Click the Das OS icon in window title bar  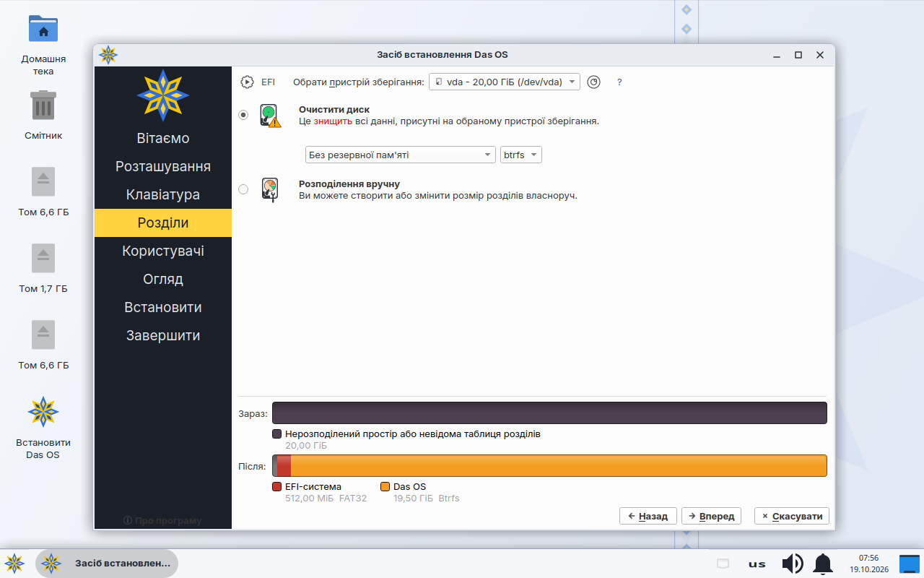pos(108,55)
